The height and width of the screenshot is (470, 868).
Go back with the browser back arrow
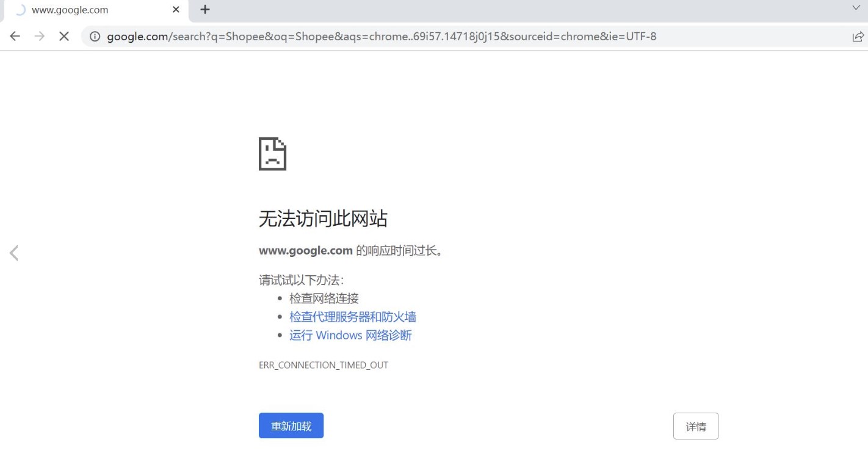[x=15, y=37]
